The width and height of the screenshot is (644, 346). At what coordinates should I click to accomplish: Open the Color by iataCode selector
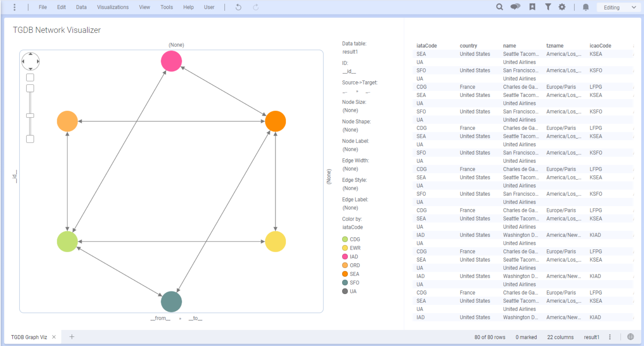coord(352,228)
